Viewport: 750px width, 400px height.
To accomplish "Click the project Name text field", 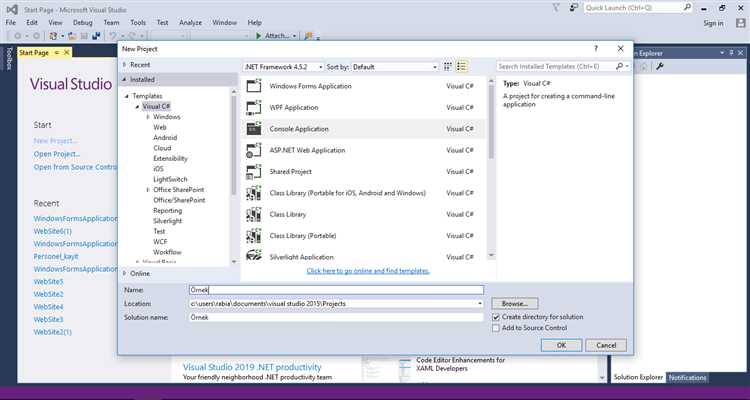I will point(335,289).
